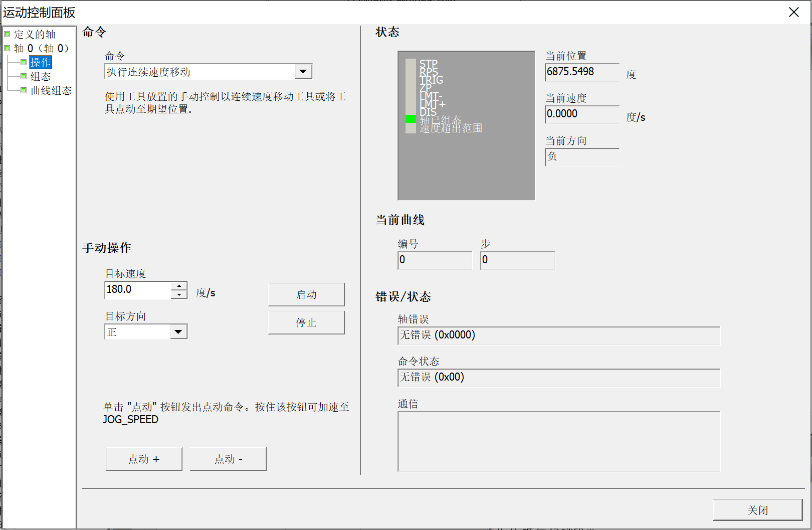Click the green icon next to 组态 node
Screen dimensions: 812x530
(x=24, y=76)
